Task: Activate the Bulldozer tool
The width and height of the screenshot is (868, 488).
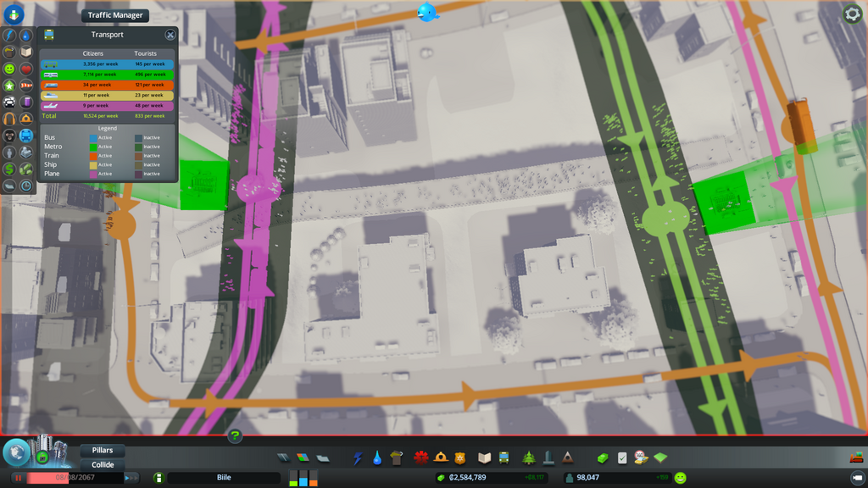Action: coord(856,457)
